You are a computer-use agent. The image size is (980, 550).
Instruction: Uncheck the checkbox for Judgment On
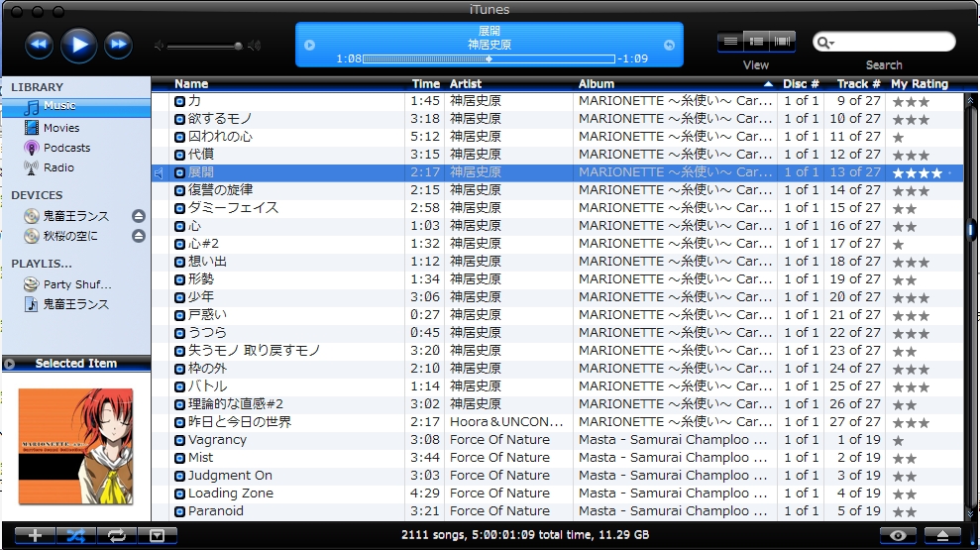click(179, 476)
